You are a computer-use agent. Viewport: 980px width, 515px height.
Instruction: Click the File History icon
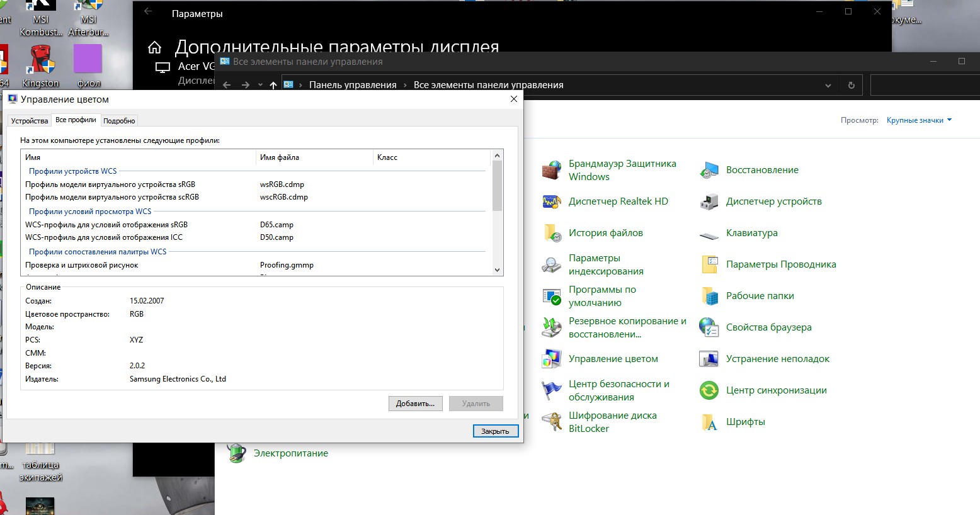tap(552, 233)
